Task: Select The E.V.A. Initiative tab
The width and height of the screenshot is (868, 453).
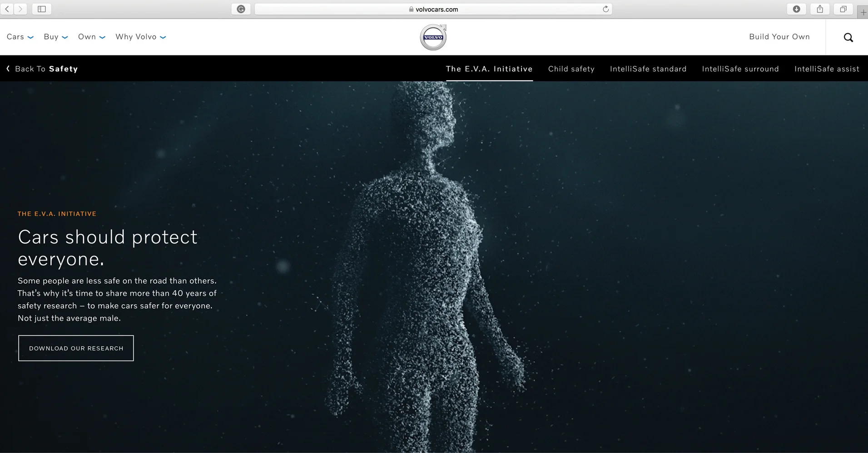Action: 489,69
